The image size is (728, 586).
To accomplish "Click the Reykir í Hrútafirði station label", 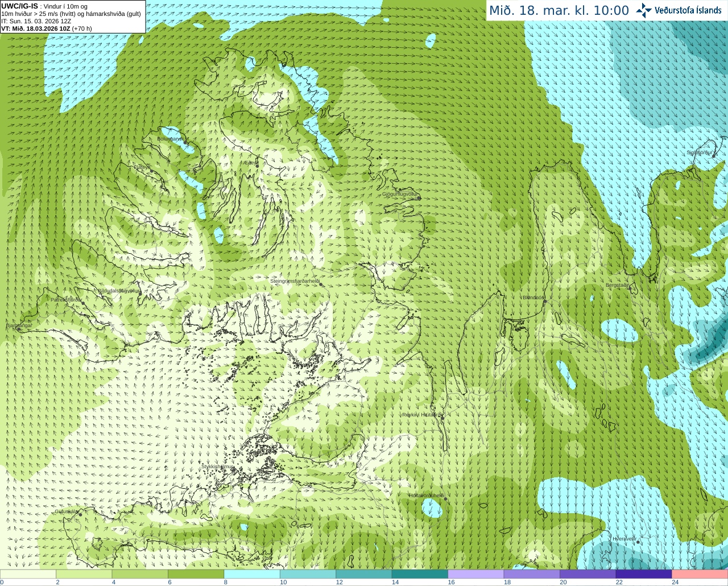I will [x=422, y=415].
